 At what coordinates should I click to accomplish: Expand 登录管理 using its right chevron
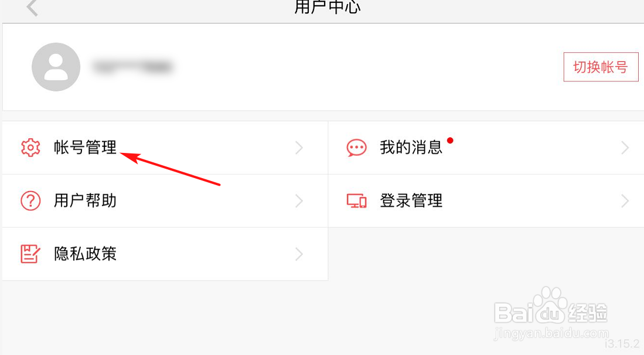625,201
